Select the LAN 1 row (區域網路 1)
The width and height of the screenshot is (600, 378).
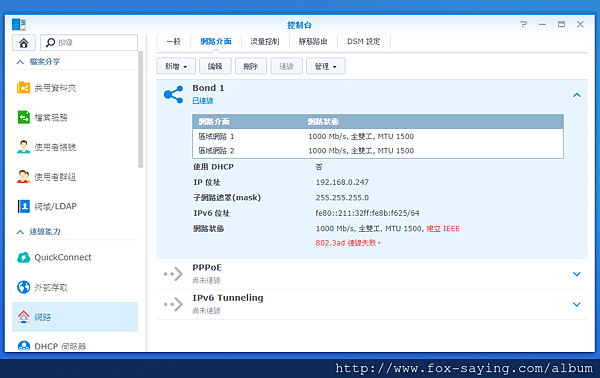tap(378, 137)
